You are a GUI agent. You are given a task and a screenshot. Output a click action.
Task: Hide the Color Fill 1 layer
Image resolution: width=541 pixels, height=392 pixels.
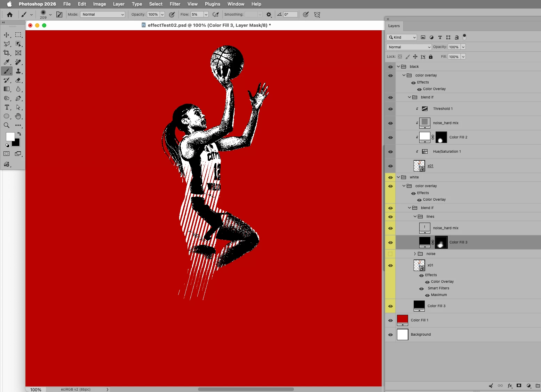point(390,320)
